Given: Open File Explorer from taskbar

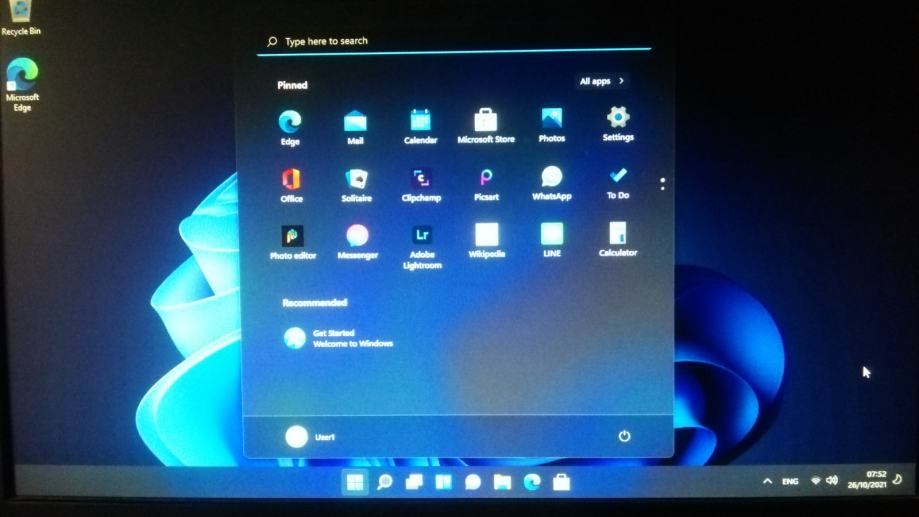Looking at the screenshot, I should 502,482.
